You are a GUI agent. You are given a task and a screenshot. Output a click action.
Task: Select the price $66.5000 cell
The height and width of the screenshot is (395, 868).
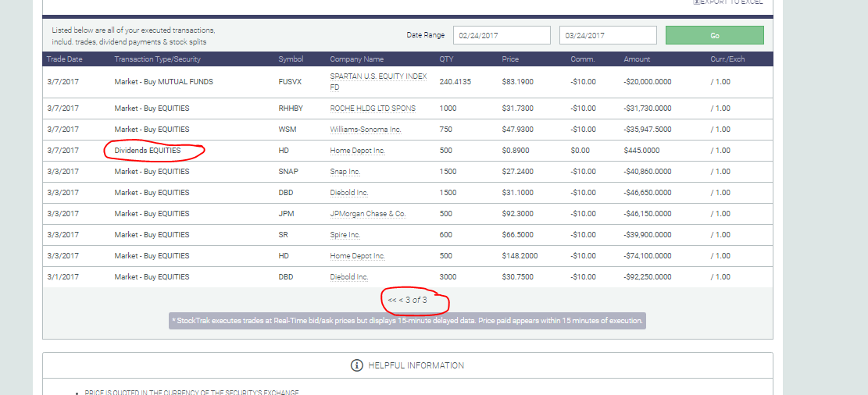pos(517,234)
